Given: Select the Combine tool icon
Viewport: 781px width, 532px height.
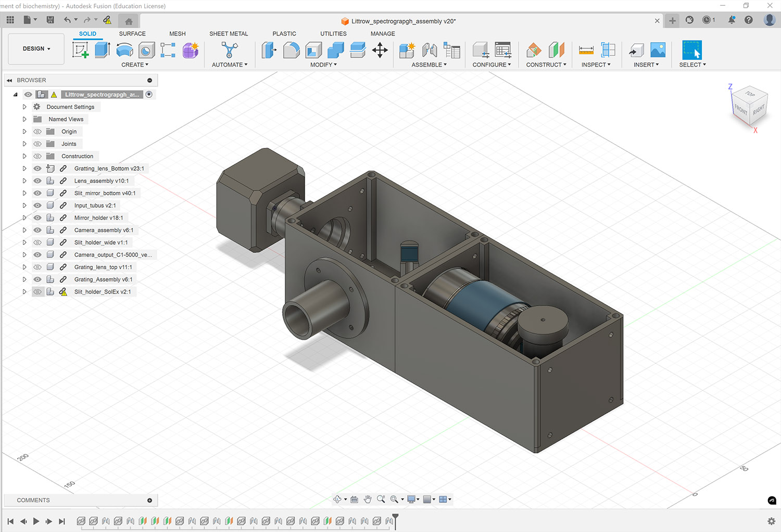Looking at the screenshot, I should 335,50.
